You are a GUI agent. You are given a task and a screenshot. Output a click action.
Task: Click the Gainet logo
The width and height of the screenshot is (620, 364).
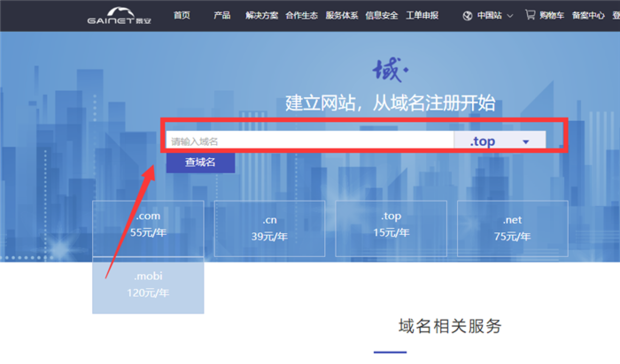(x=119, y=15)
